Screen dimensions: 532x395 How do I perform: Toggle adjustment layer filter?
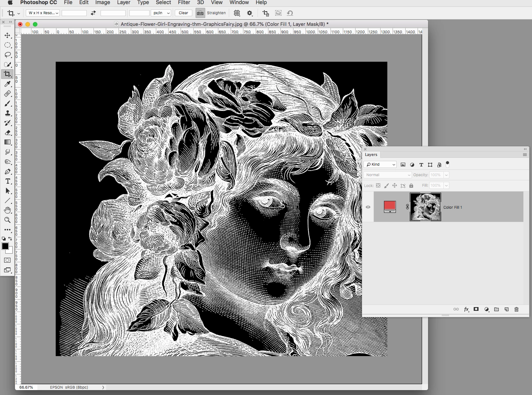[412, 165]
